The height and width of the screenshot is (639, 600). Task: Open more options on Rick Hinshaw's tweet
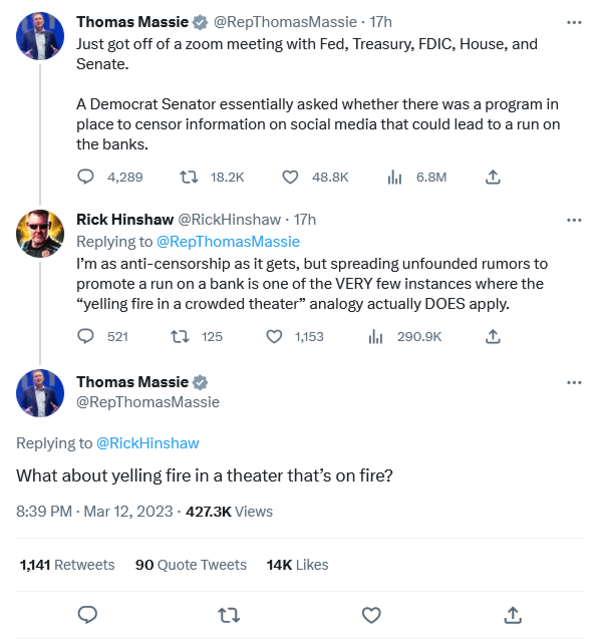pyautogui.click(x=574, y=220)
